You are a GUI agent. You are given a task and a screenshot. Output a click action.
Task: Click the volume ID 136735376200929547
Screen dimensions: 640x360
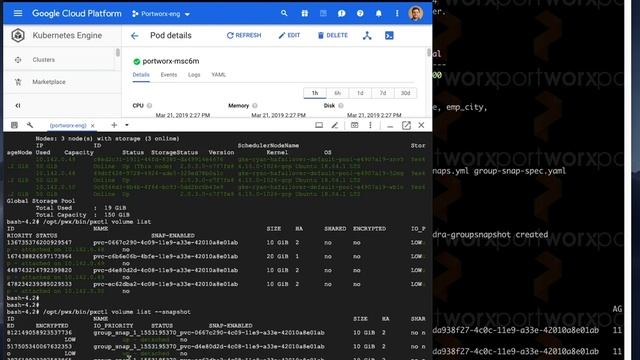[39, 242]
